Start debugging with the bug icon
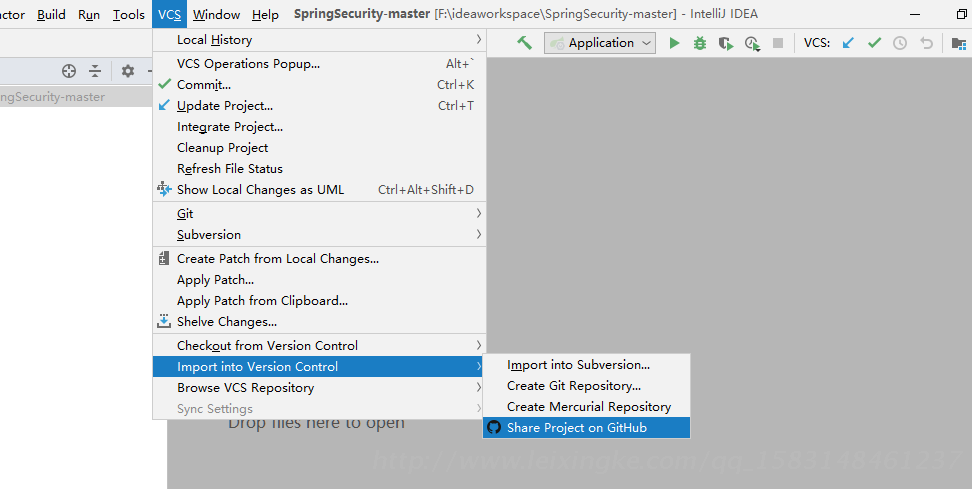The width and height of the screenshot is (972, 489). click(x=700, y=43)
